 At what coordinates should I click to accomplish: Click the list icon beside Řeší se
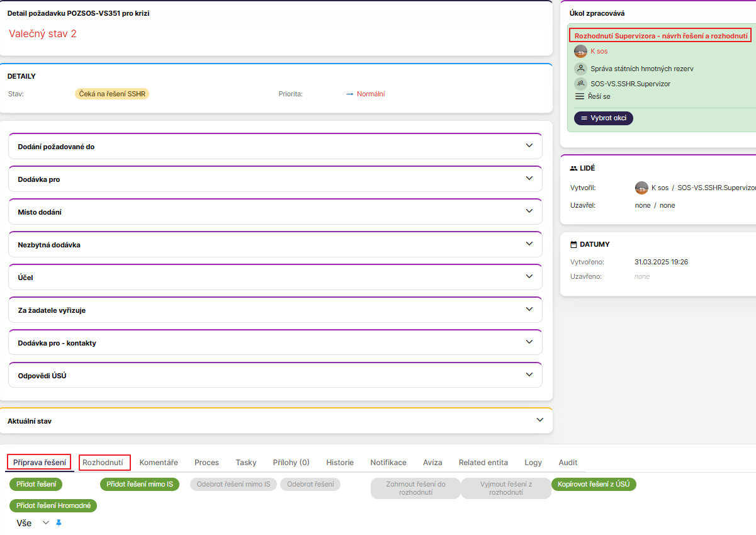[x=580, y=96]
